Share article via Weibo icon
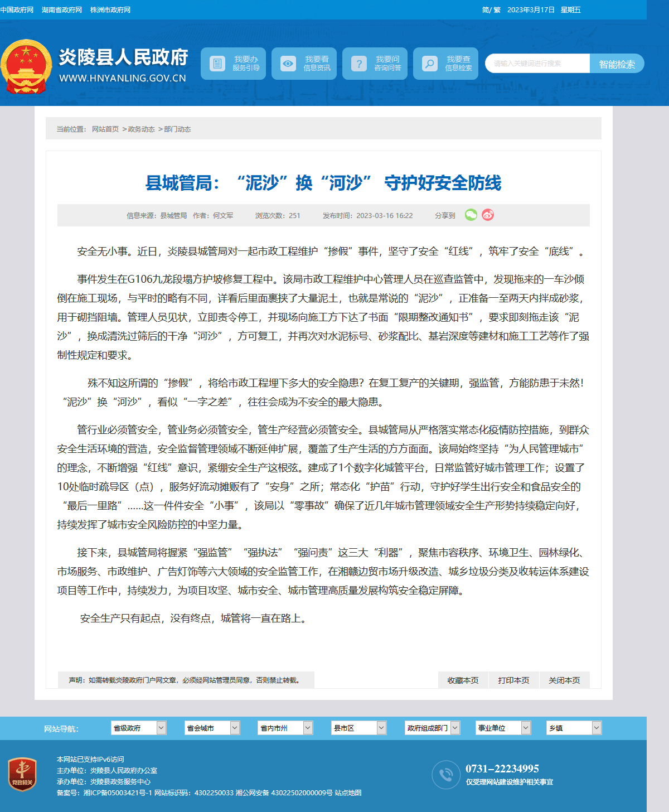This screenshot has width=669, height=812. pos(488,215)
